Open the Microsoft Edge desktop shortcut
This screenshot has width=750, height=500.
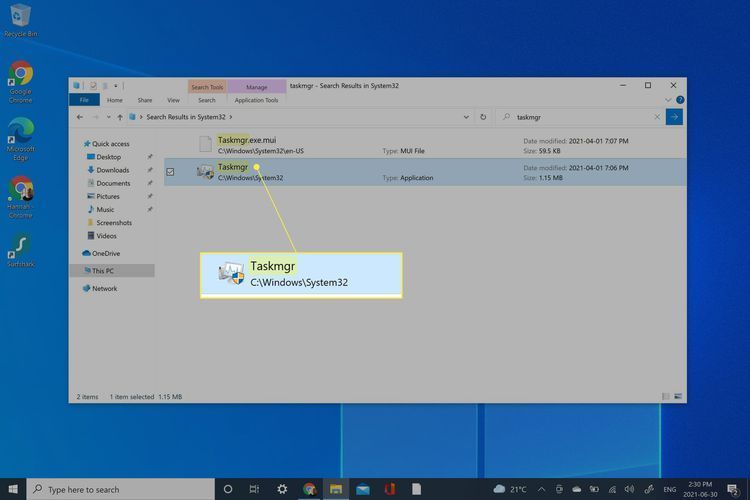20,131
